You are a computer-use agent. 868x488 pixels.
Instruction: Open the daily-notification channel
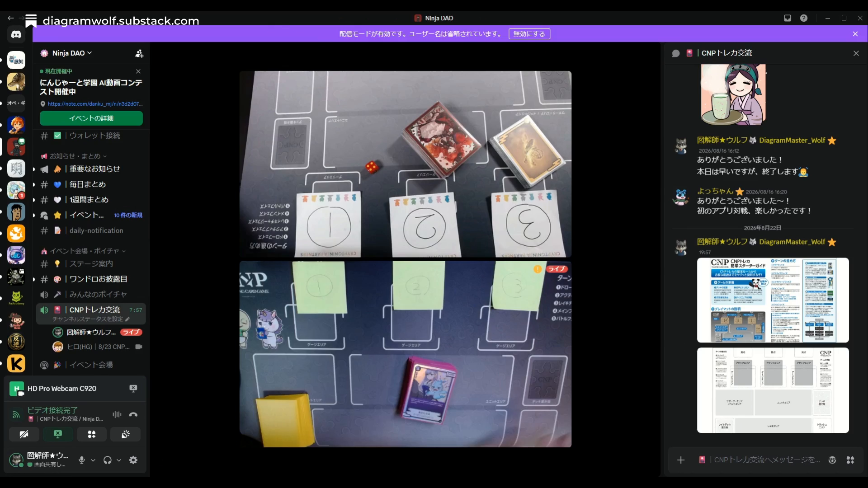point(91,230)
